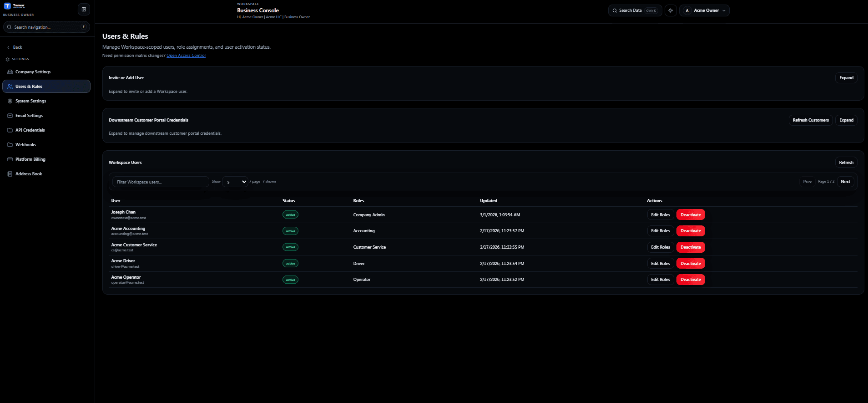Click the Roles column header
The image size is (868, 403).
point(358,201)
